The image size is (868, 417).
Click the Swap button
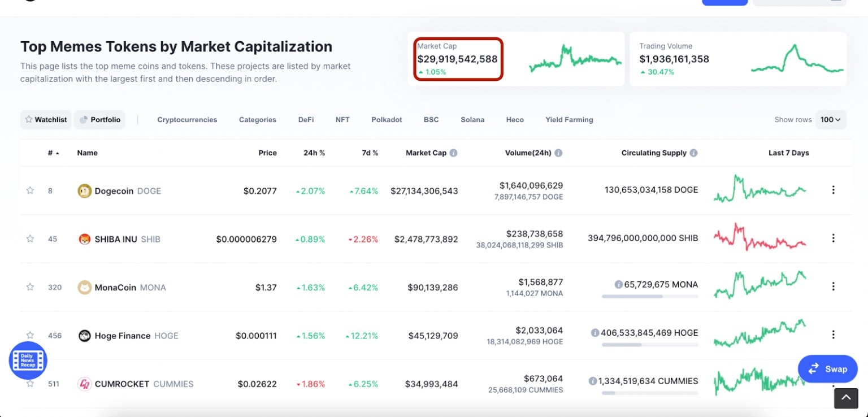click(x=827, y=368)
